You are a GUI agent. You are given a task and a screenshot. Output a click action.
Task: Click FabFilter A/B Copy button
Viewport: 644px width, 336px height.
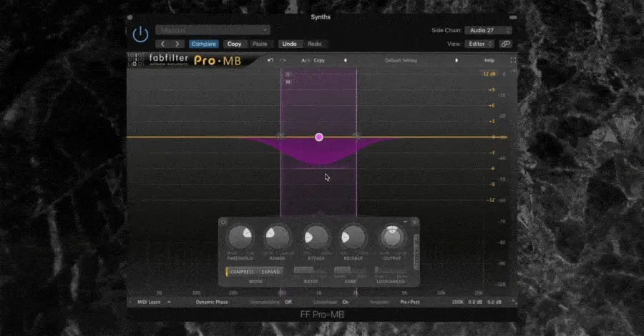[319, 60]
